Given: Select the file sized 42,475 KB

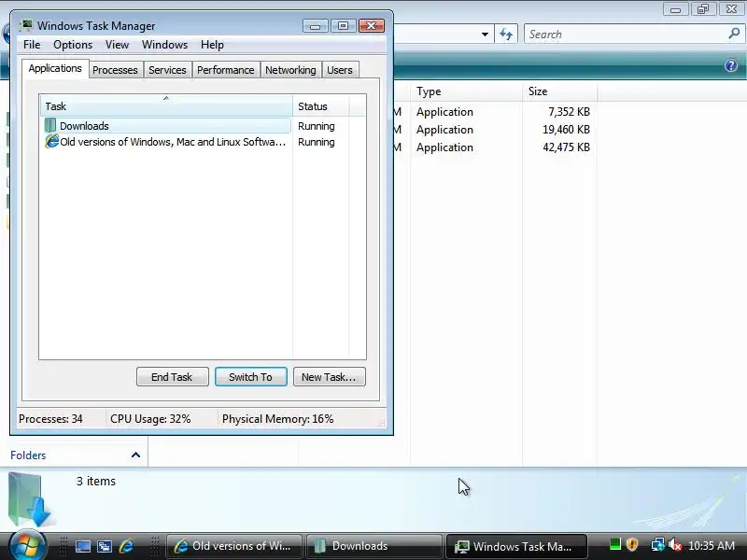Looking at the screenshot, I should [x=566, y=147].
